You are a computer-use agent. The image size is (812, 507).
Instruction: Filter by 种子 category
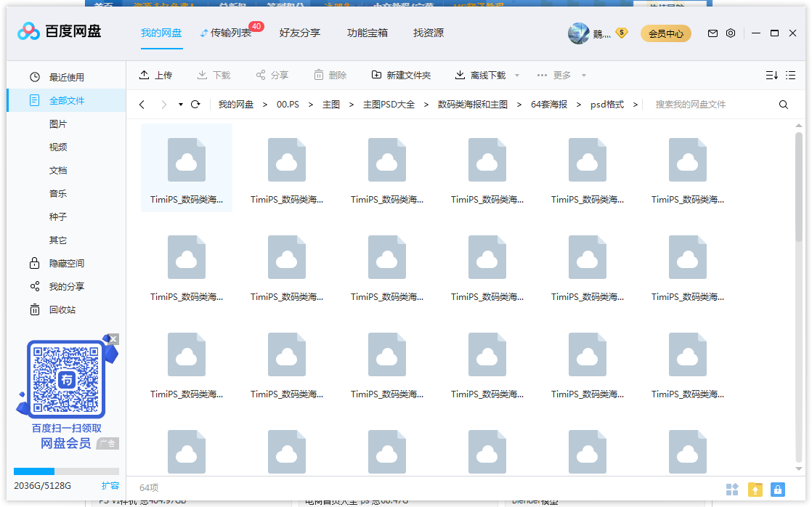pos(58,217)
